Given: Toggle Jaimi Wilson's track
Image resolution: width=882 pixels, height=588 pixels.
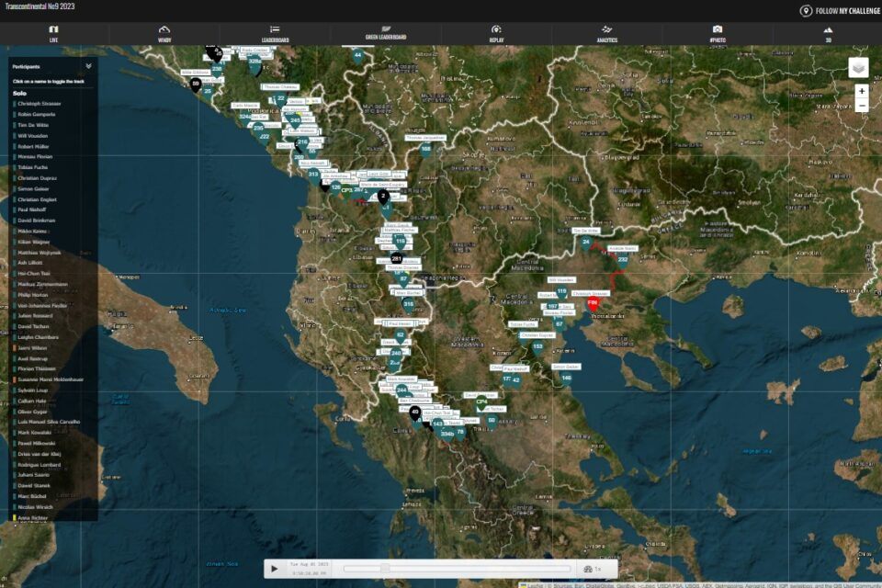Looking at the screenshot, I should (32, 348).
